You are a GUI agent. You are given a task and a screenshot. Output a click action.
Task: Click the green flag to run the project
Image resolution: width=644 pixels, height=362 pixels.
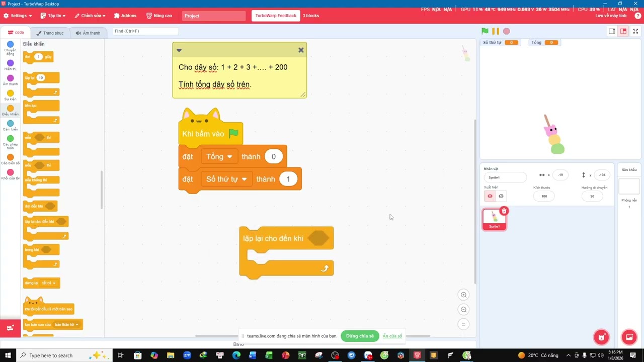tap(485, 31)
